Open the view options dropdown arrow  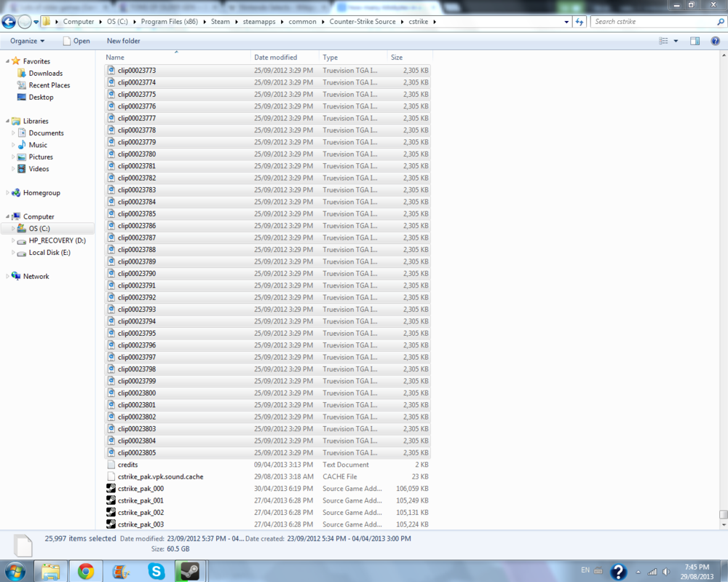click(x=676, y=41)
